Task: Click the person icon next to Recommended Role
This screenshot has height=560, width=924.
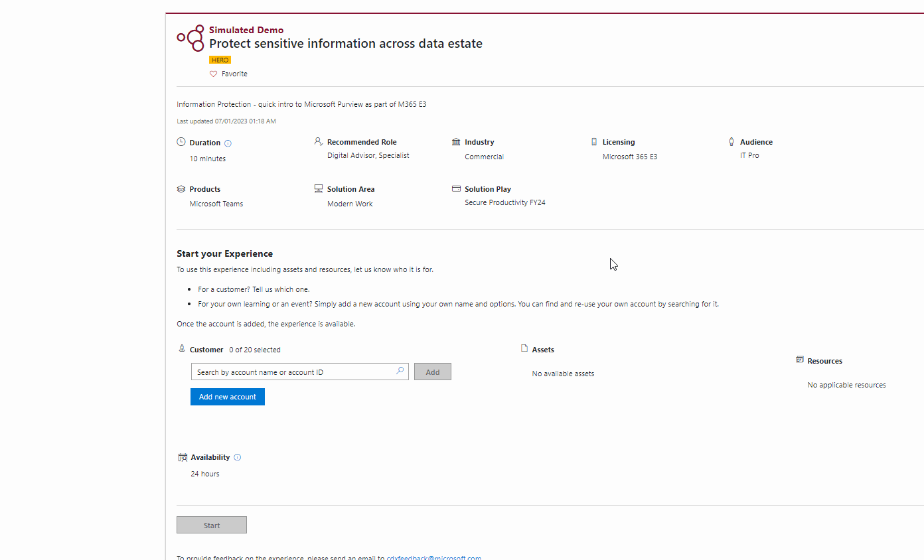Action: 318,141
